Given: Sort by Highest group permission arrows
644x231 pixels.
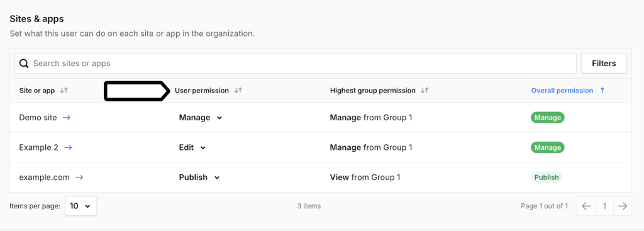Looking at the screenshot, I should [425, 91].
